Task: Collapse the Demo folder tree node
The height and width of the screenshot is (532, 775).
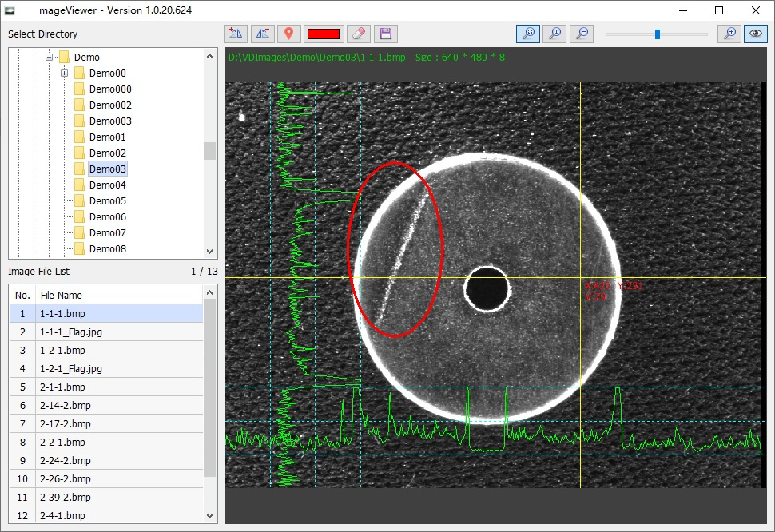Action: pos(49,58)
